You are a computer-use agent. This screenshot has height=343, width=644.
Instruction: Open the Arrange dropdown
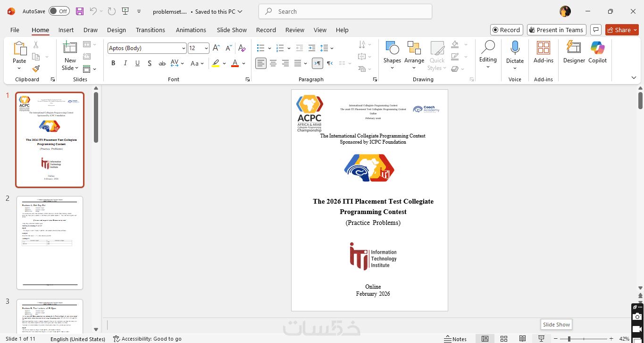pyautogui.click(x=414, y=68)
